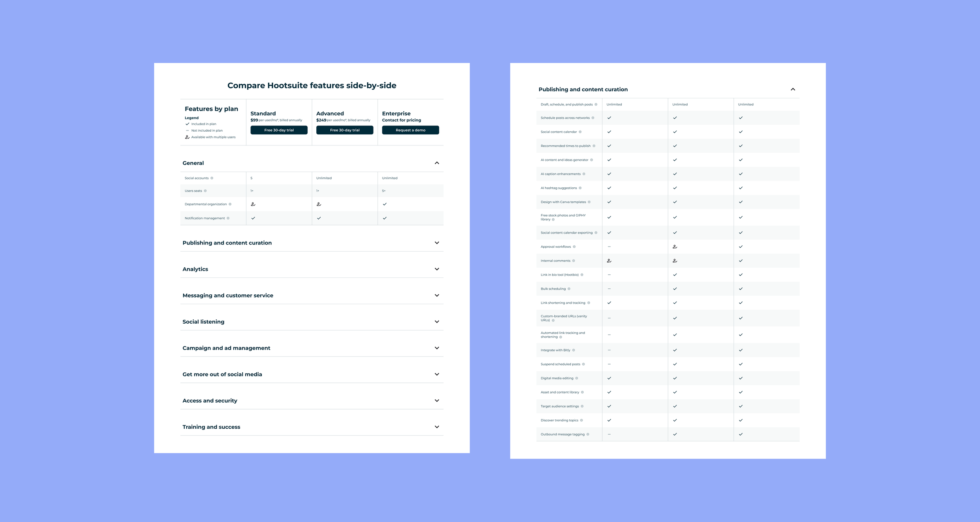Click the info icon next to Departmental organization
Image resolution: width=980 pixels, height=522 pixels.
tap(230, 204)
